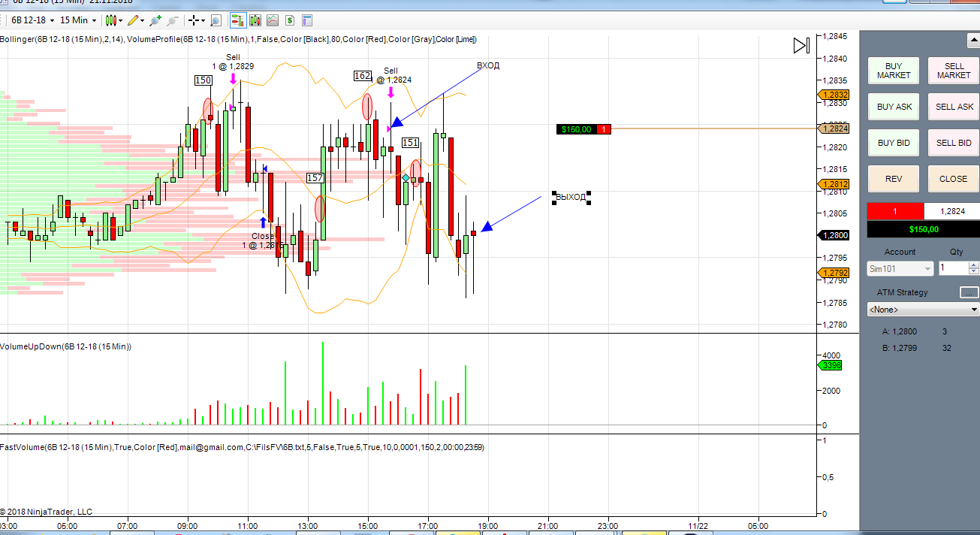
Task: Click the BUY MARKET button
Action: (894, 71)
